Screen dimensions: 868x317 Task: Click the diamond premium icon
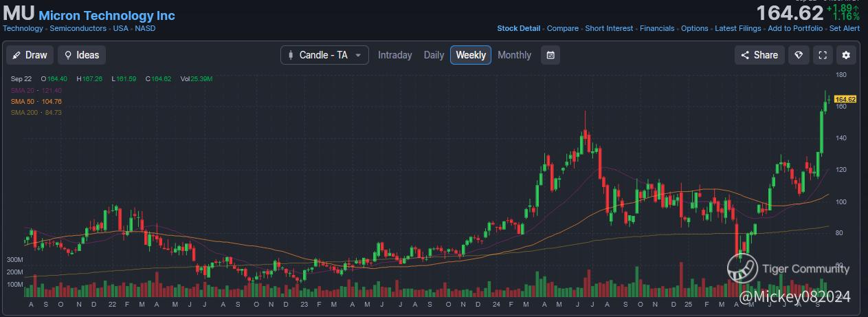pos(798,55)
